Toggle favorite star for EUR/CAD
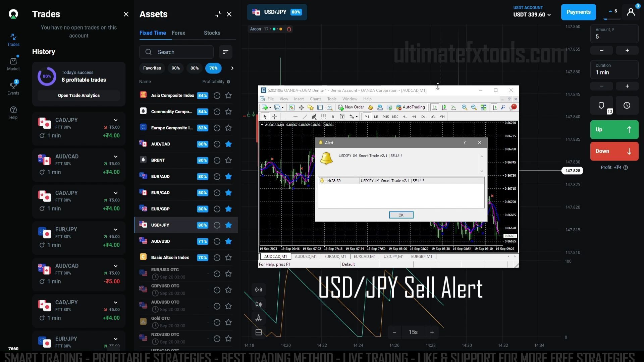This screenshot has width=644, height=362. [x=228, y=193]
